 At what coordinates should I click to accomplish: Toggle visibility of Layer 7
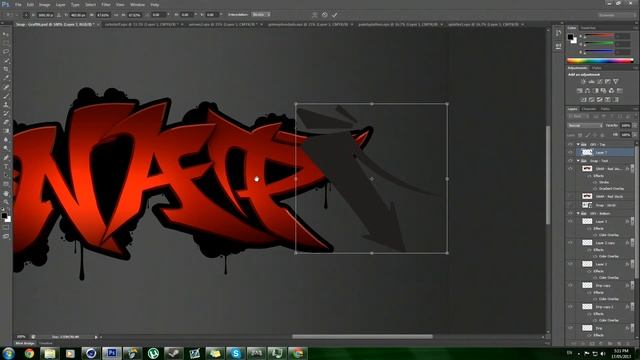pos(570,152)
